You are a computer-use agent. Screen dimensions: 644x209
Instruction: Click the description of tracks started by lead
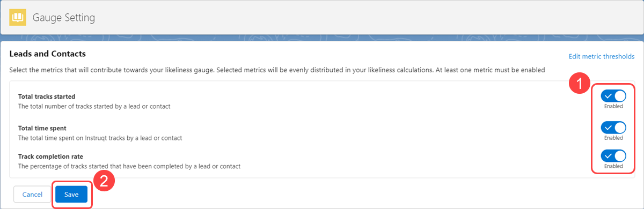pos(94,106)
